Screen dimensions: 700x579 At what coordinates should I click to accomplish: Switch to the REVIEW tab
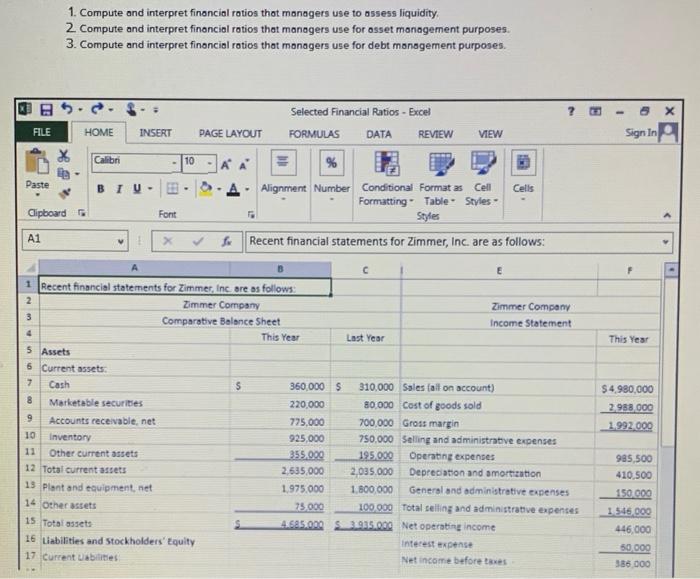[x=435, y=134]
